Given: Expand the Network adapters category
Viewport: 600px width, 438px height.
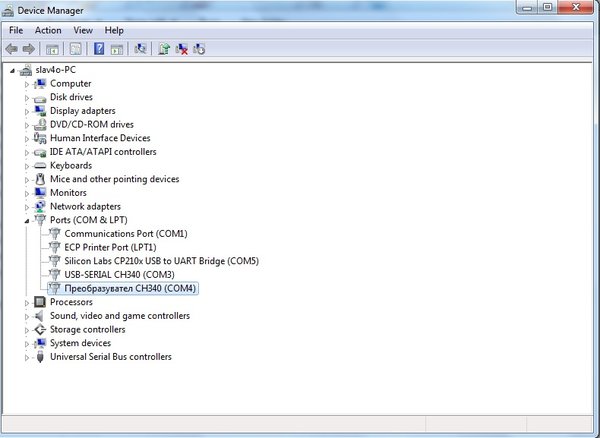Looking at the screenshot, I should click(x=26, y=207).
